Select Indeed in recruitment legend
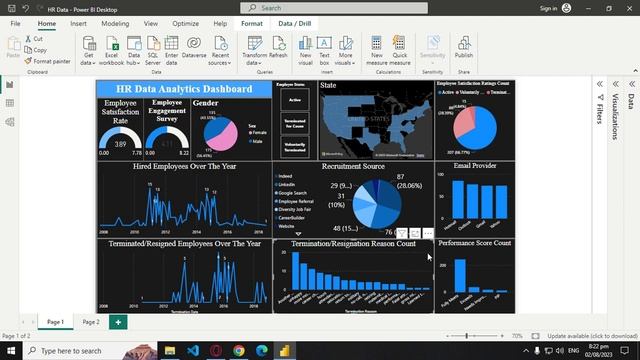 pos(284,176)
